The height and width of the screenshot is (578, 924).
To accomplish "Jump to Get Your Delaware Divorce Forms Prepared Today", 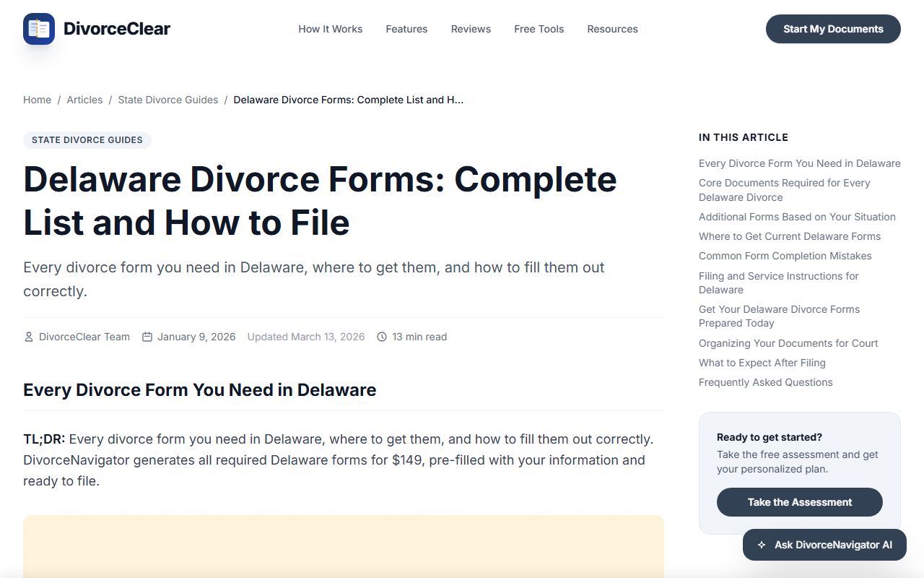I will (780, 316).
